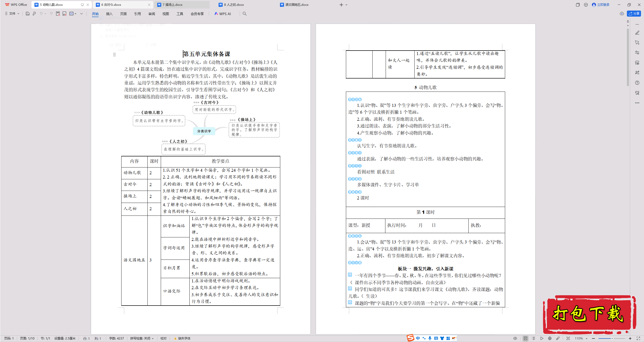Select the 插入 ribbon tab
644x342 pixels.
(109, 14)
